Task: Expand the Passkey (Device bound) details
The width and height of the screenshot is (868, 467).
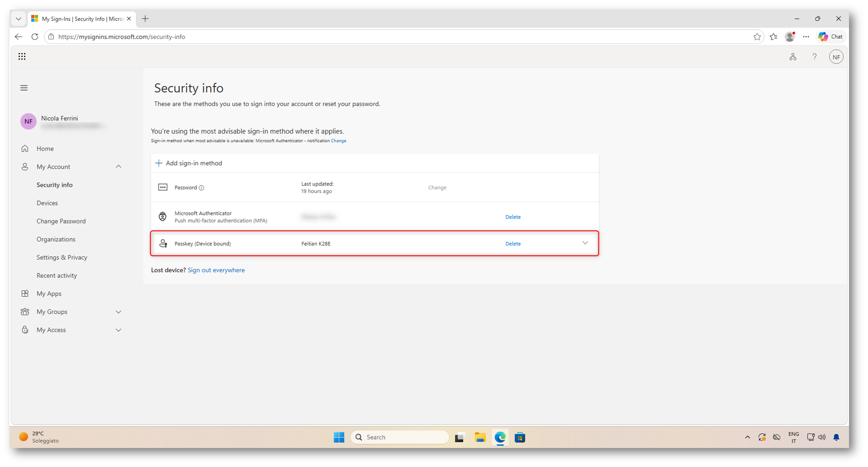Action: coord(585,243)
